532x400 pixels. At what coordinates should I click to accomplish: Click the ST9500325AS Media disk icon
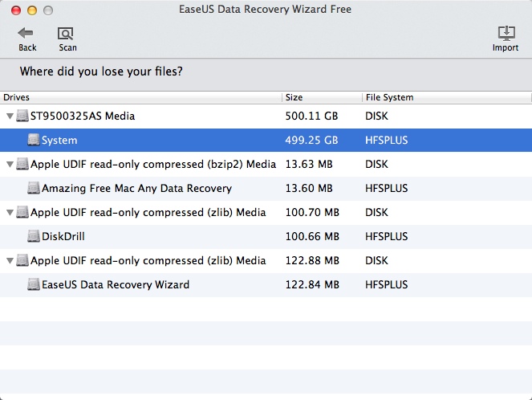[x=22, y=116]
